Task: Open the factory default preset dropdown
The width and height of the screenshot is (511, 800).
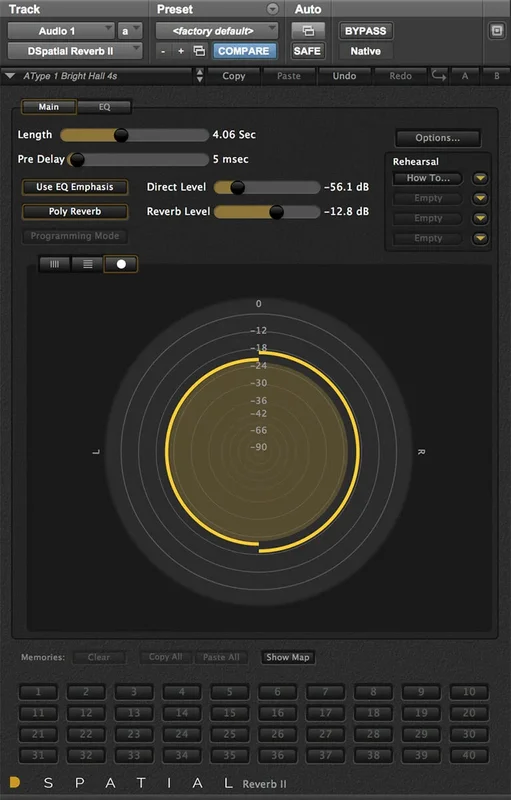Action: pyautogui.click(x=217, y=31)
